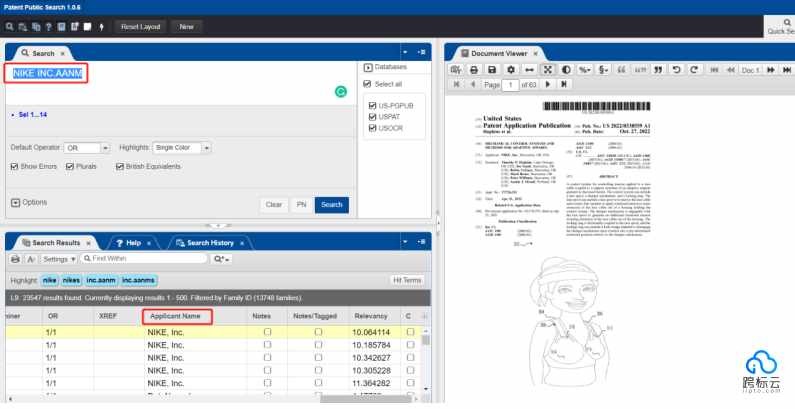Click the Reset Layout button
795x409 pixels.
tap(140, 27)
